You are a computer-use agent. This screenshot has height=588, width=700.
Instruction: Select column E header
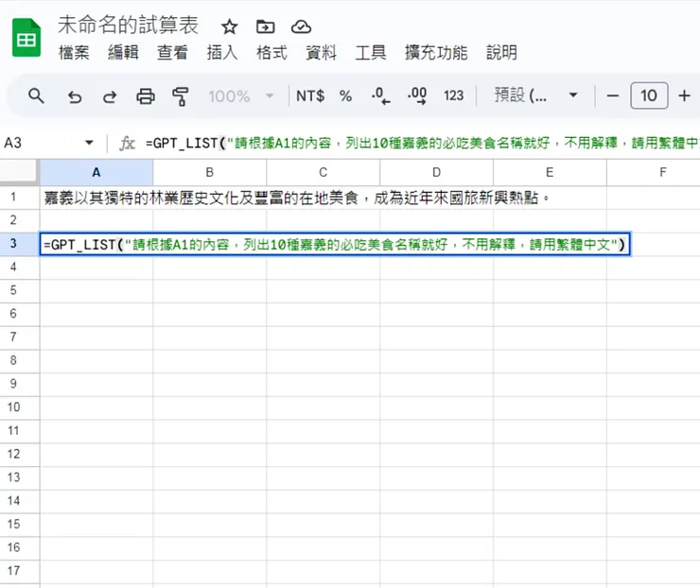[x=550, y=172]
